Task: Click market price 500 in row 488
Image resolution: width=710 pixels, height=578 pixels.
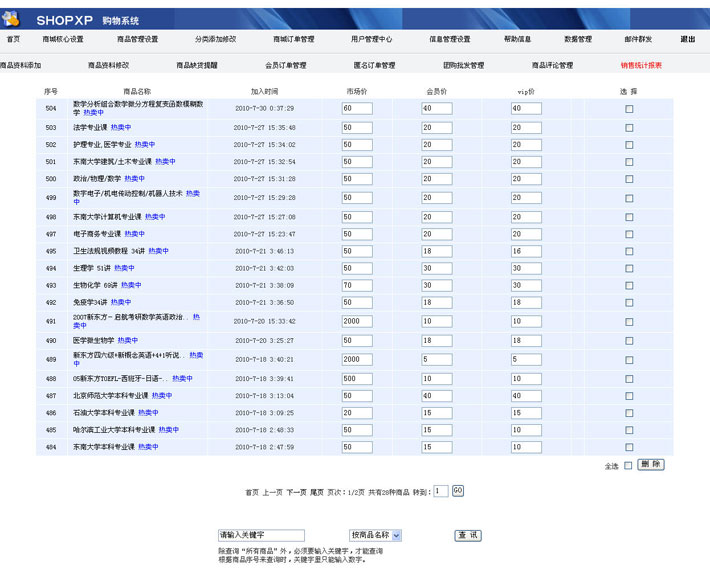Action: pyautogui.click(x=357, y=379)
